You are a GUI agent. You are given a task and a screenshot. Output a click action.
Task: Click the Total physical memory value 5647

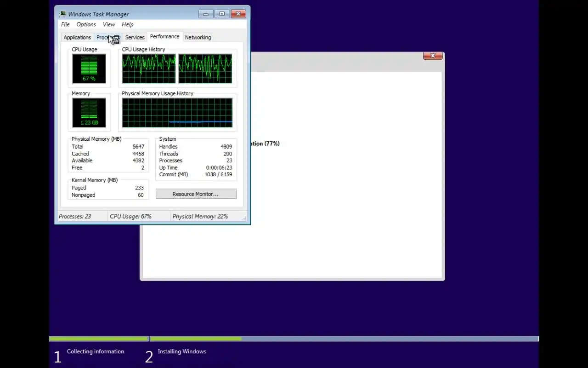click(x=138, y=147)
